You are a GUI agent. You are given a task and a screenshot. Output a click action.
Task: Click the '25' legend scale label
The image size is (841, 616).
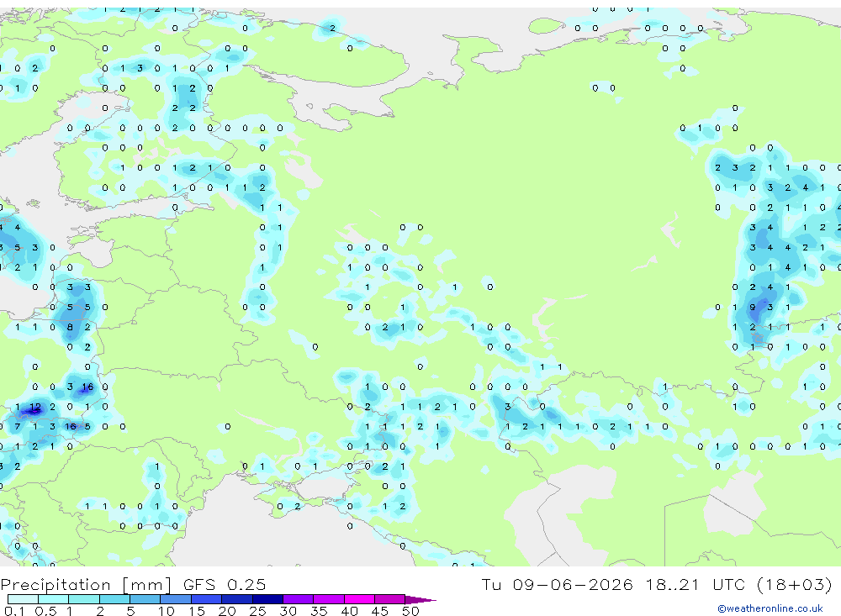pos(257,611)
